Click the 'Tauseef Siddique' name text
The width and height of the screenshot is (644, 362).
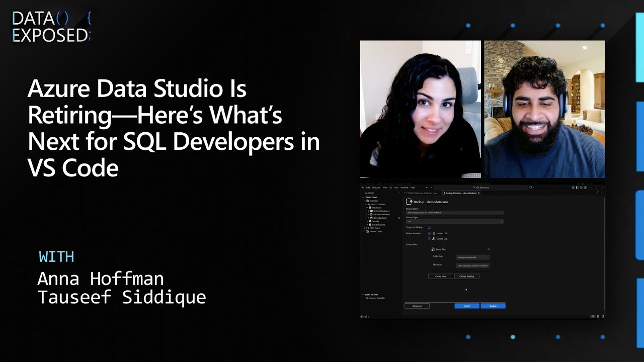point(122,297)
